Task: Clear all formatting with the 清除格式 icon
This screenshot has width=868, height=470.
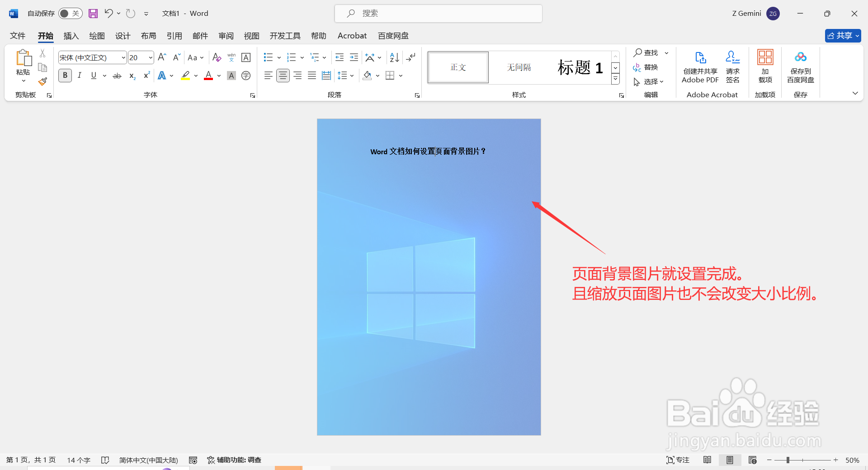Action: click(x=217, y=57)
